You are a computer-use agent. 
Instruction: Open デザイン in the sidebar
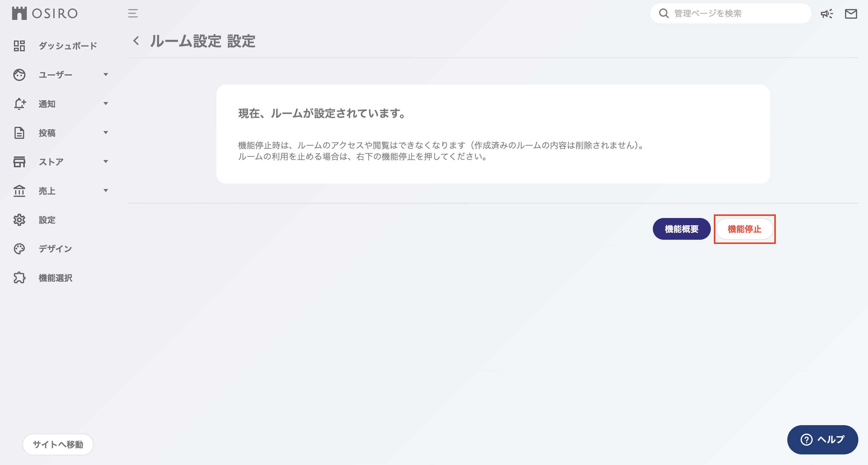(x=55, y=249)
